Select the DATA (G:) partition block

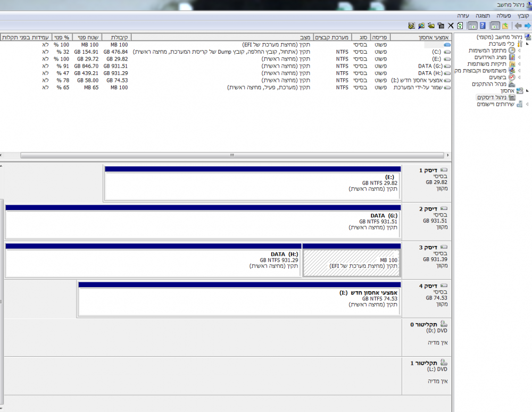(x=202, y=221)
